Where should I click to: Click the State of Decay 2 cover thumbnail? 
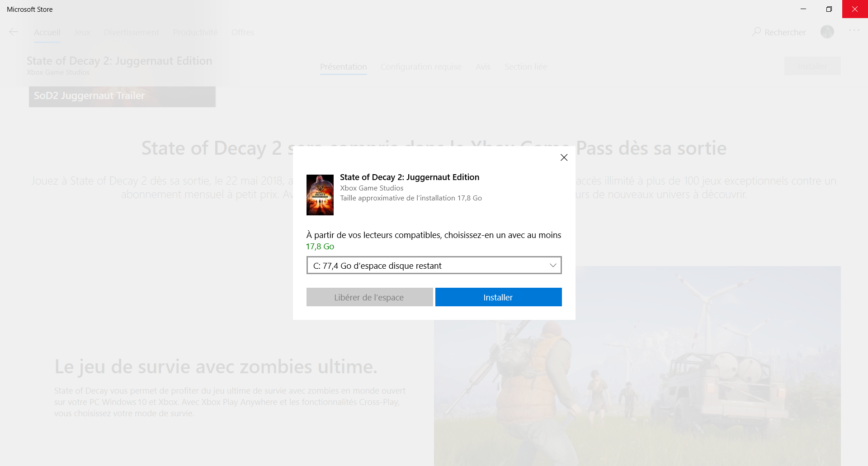point(320,195)
